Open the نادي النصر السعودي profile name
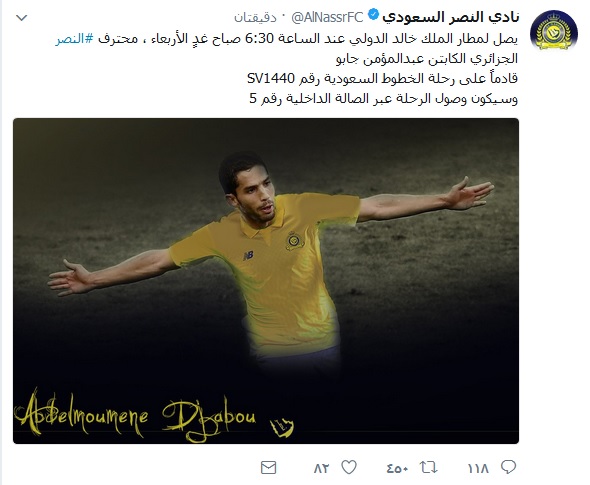The image size is (590, 485). pyautogui.click(x=451, y=17)
